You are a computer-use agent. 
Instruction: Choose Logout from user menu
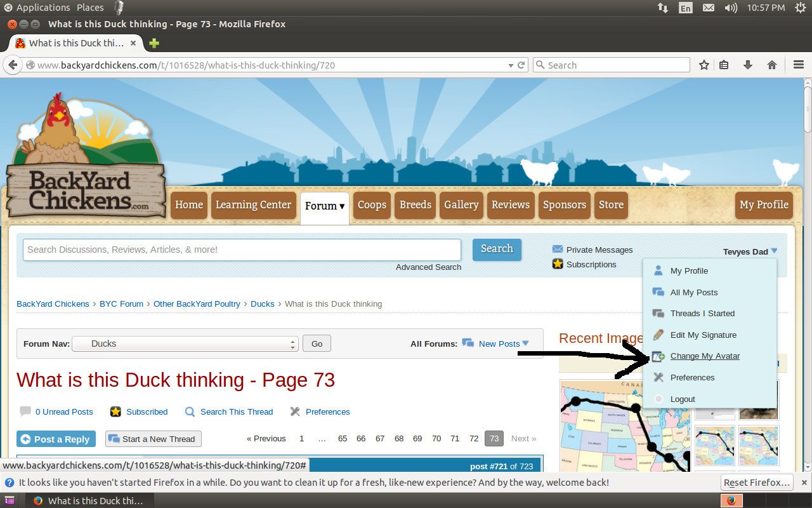(683, 399)
